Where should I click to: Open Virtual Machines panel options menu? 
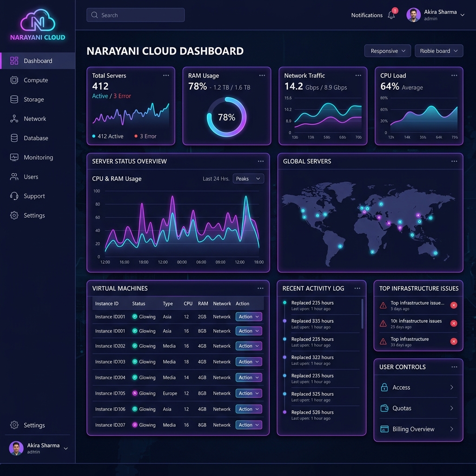tap(260, 288)
